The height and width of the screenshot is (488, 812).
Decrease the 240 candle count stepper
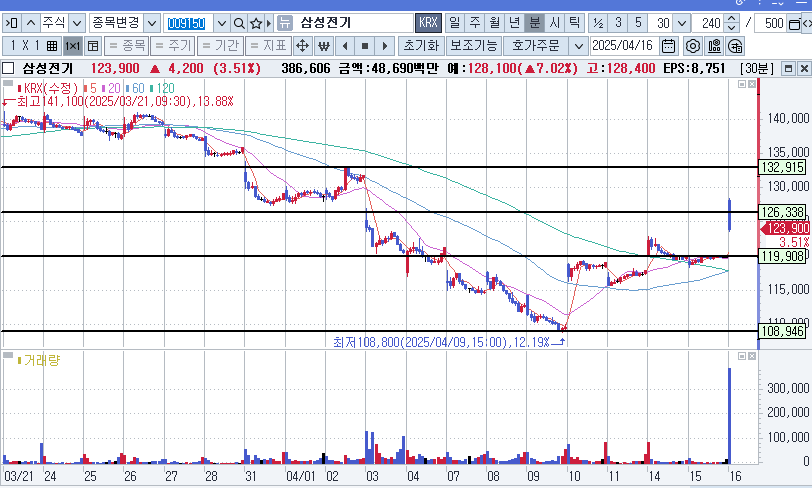pyautogui.click(x=731, y=28)
